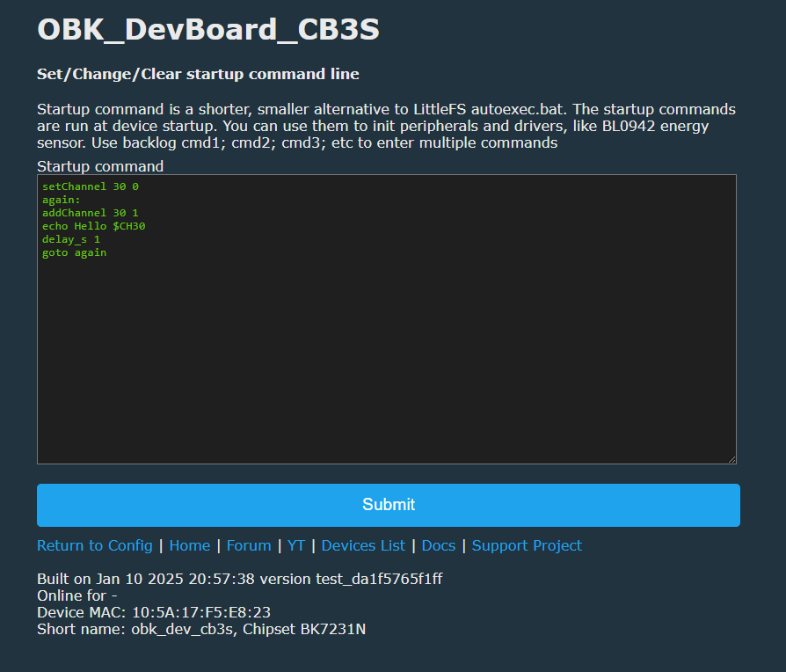Open the Devices List link

[x=363, y=545]
